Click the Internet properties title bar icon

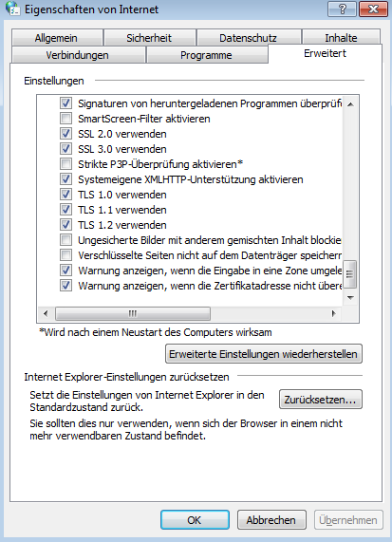click(13, 9)
